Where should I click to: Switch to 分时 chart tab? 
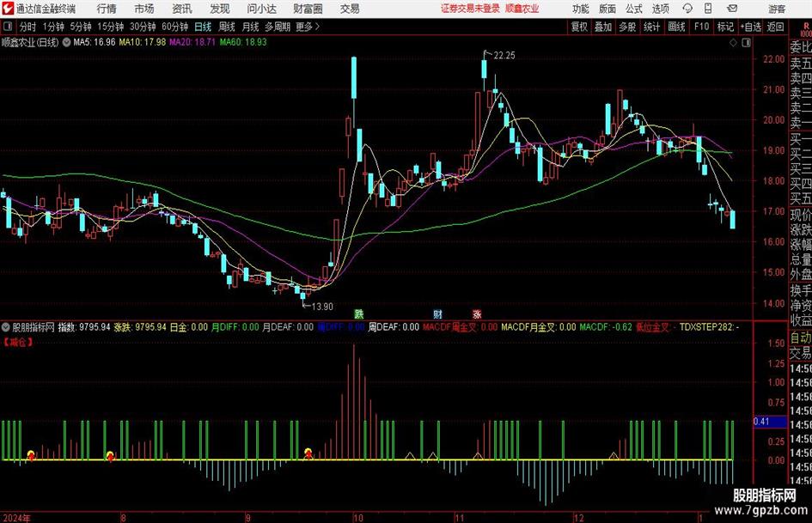[28, 27]
